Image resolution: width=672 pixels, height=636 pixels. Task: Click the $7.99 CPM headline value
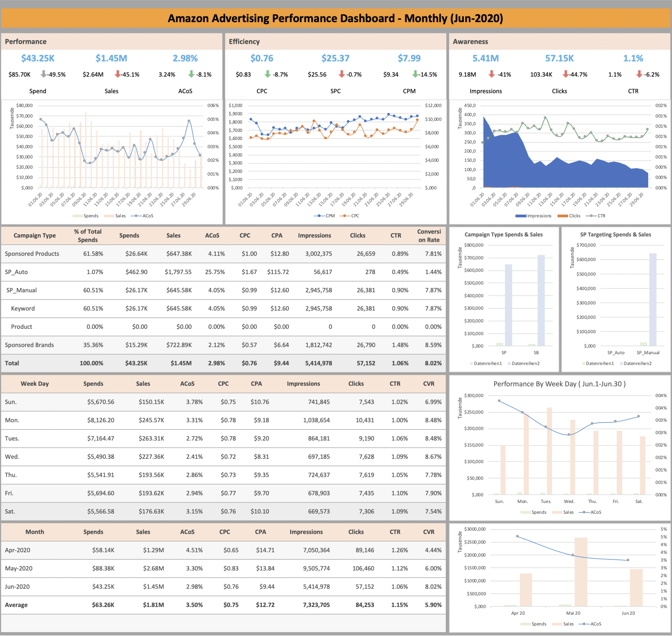click(409, 58)
